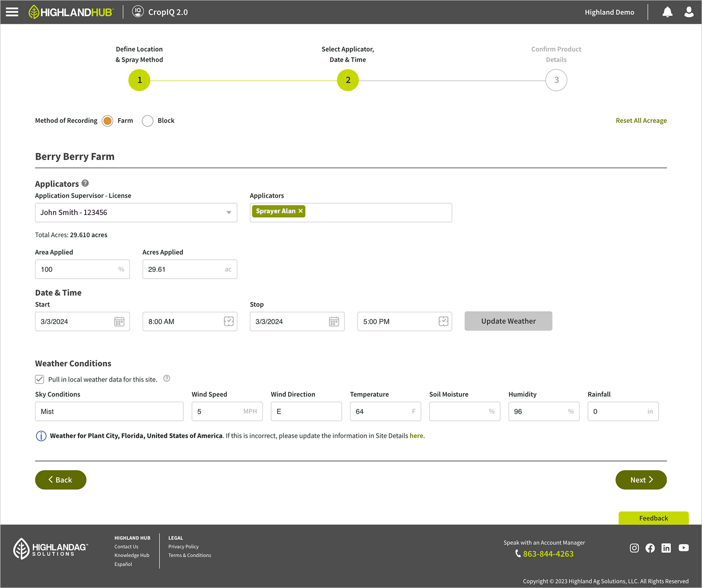Viewport: 702px width, 588px height.
Task: Open Highland Ag's YouTube channel
Action: pyautogui.click(x=684, y=548)
